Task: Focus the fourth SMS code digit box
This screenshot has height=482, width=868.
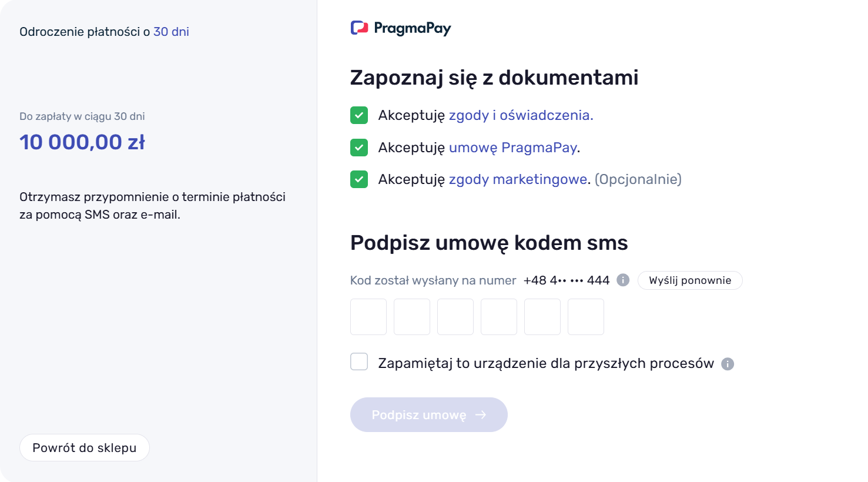Action: point(499,317)
